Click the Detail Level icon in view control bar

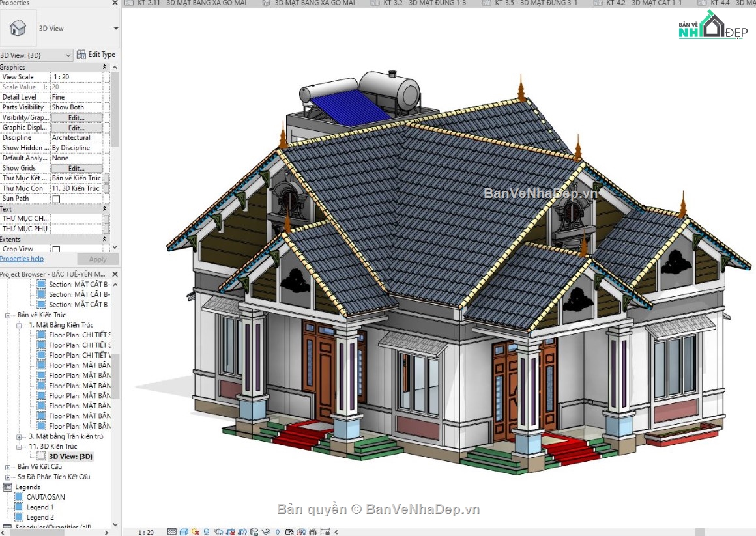[x=172, y=531]
